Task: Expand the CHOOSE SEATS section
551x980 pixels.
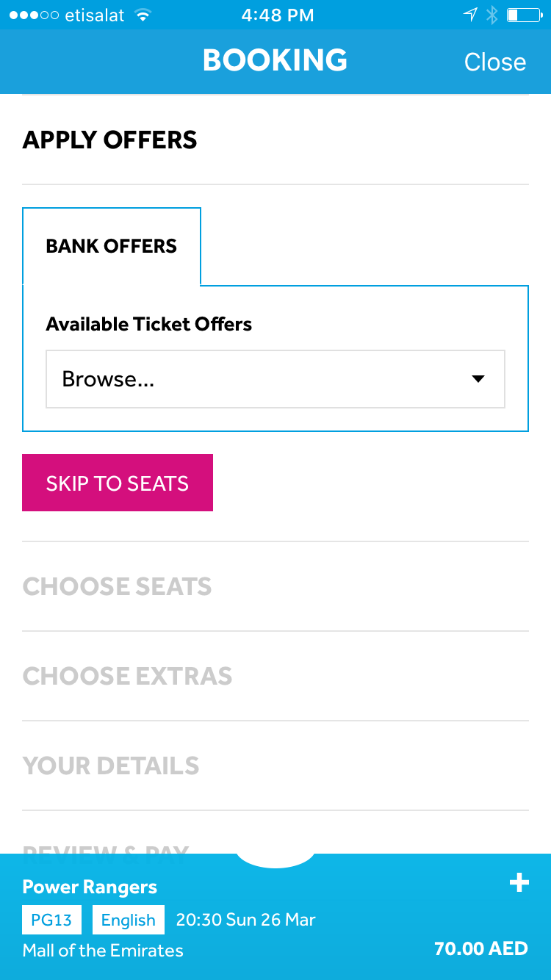Action: click(x=275, y=586)
